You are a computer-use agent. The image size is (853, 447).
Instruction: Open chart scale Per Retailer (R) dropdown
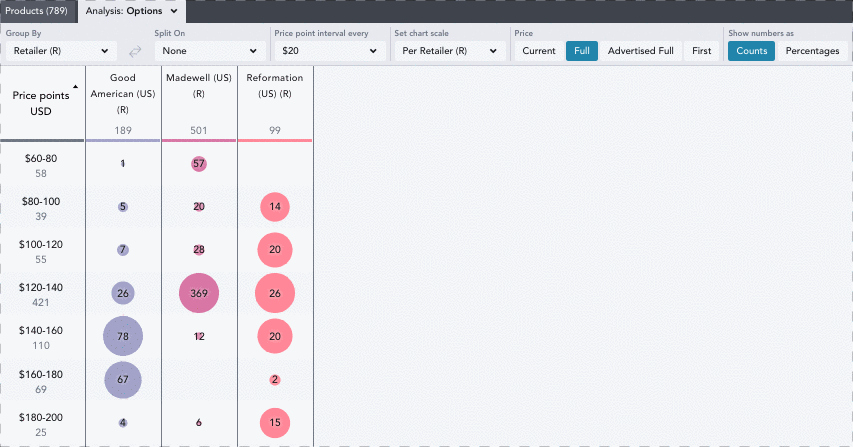450,51
